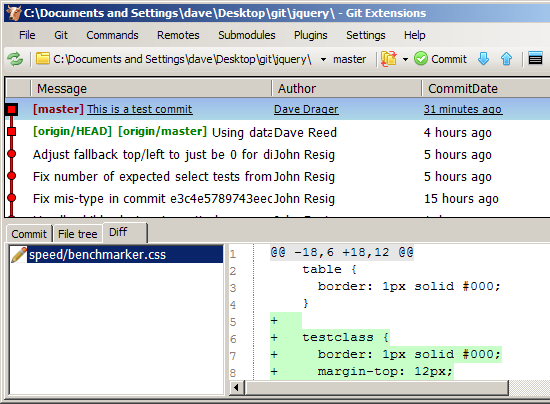Click the left arrow of diff scrollbar
This screenshot has height=404, width=550.
point(236,388)
